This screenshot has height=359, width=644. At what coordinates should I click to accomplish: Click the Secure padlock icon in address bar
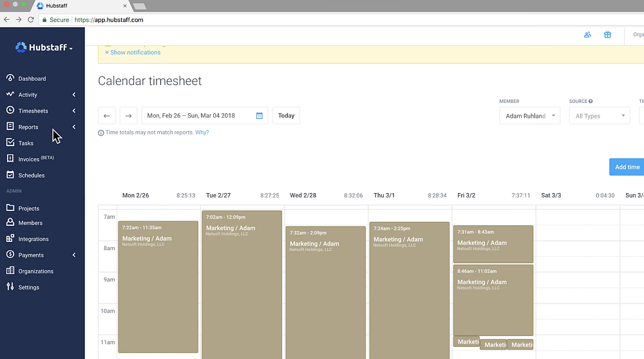(x=45, y=20)
